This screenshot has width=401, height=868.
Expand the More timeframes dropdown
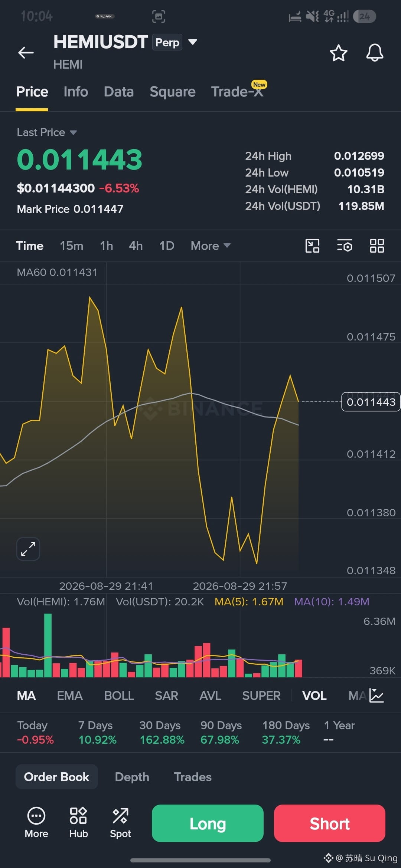(x=211, y=246)
